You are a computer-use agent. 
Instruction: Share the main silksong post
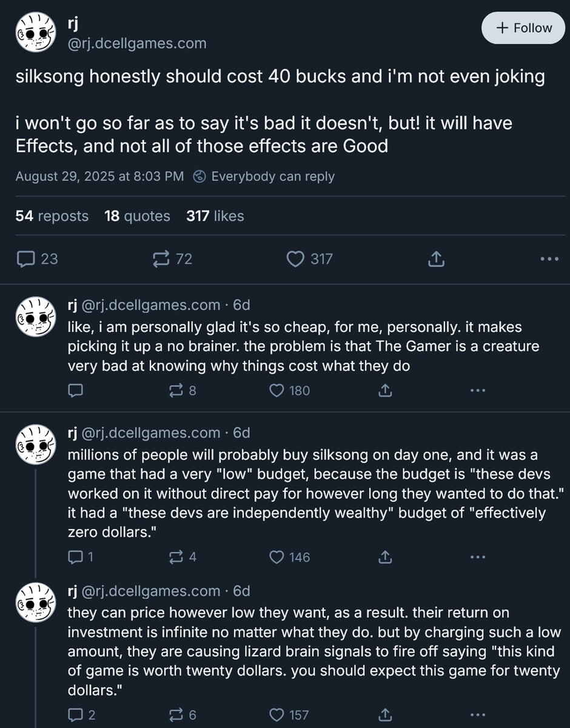(x=436, y=259)
